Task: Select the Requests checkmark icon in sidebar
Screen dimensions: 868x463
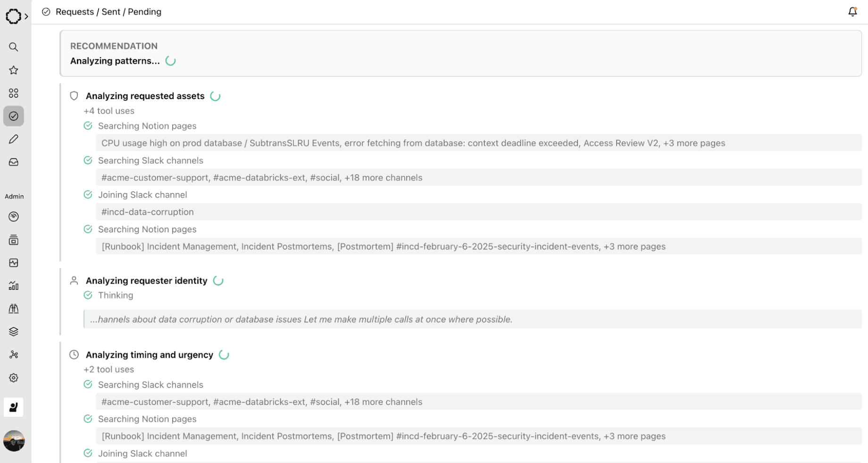Action: (x=14, y=116)
